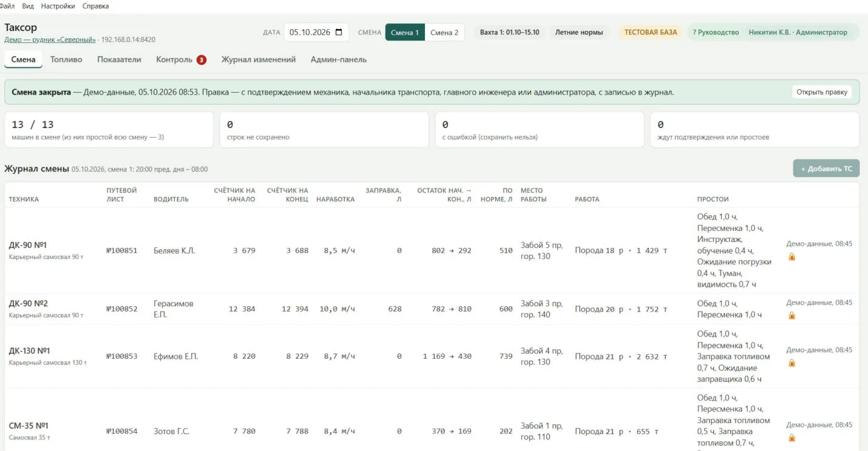Click user Никитин К.В. · Администратор
The width and height of the screenshot is (868, 451).
point(798,32)
